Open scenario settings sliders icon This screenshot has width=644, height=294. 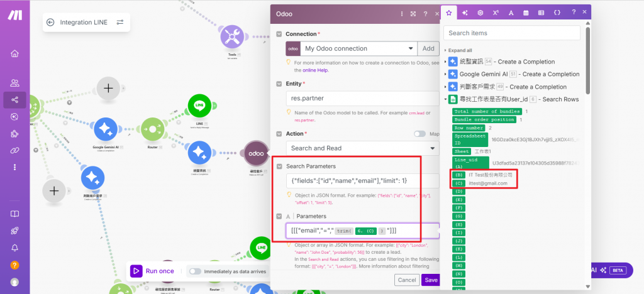(x=120, y=22)
